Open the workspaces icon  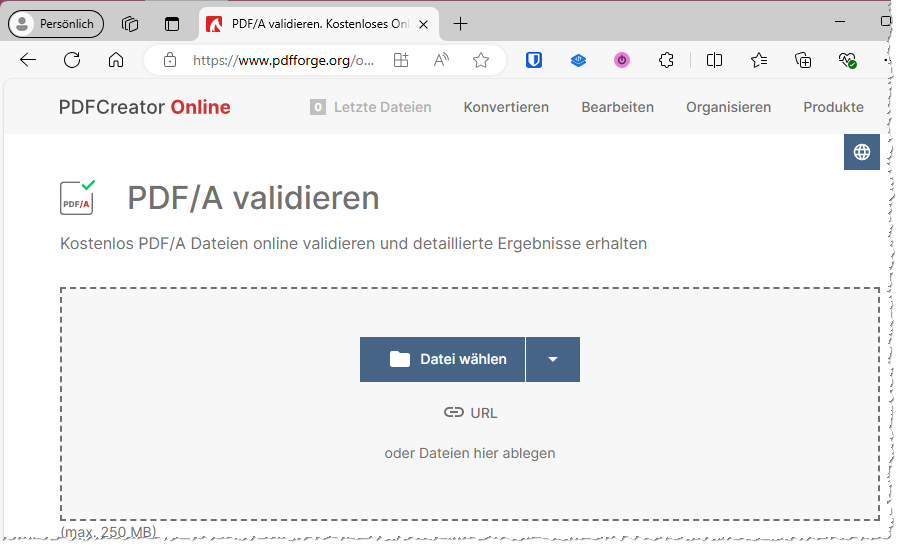tap(130, 24)
